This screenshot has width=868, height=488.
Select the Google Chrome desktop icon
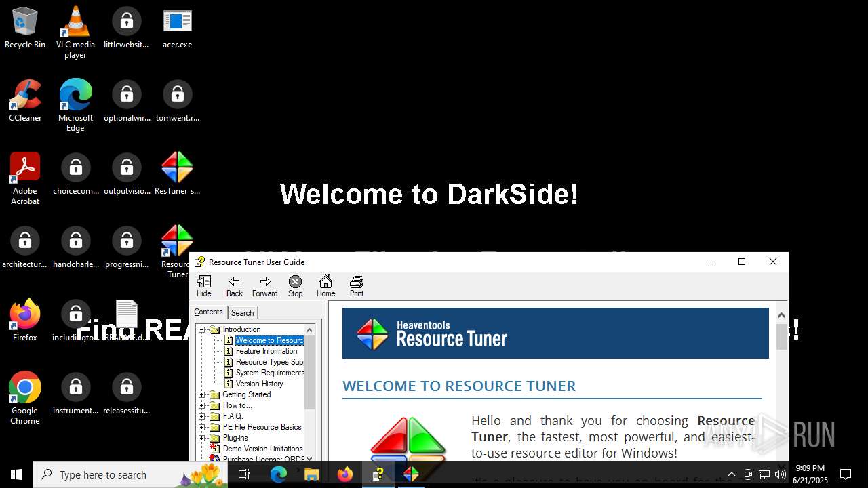pyautogui.click(x=25, y=398)
